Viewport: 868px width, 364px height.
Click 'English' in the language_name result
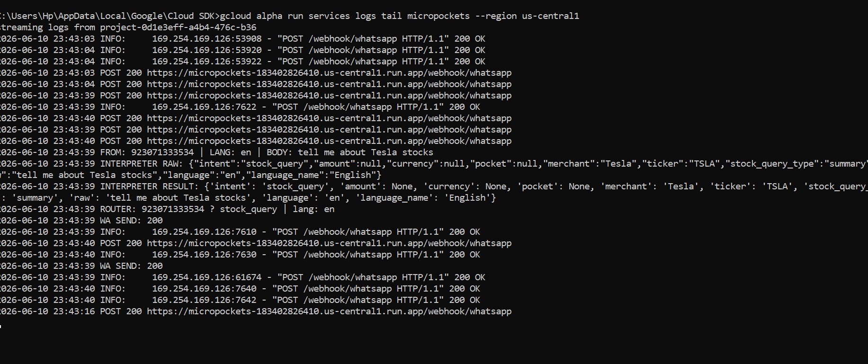(467, 198)
